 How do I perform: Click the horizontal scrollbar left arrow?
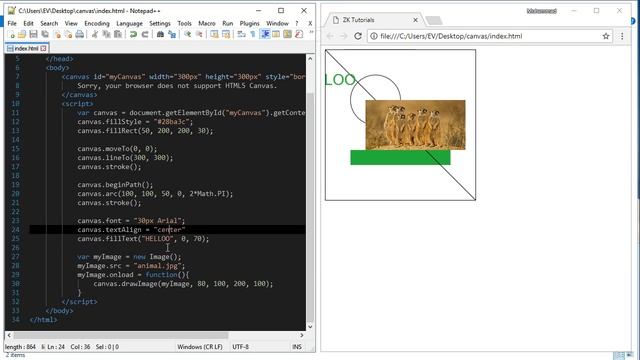9,335
